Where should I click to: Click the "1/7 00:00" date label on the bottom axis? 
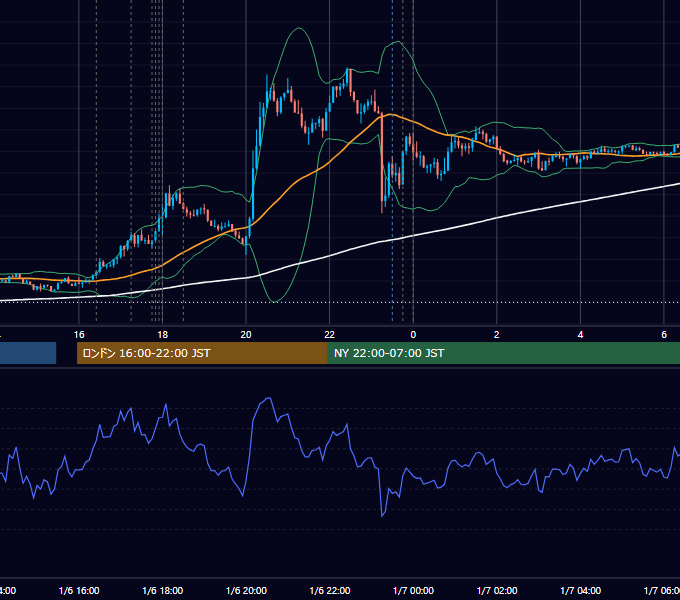tap(413, 591)
